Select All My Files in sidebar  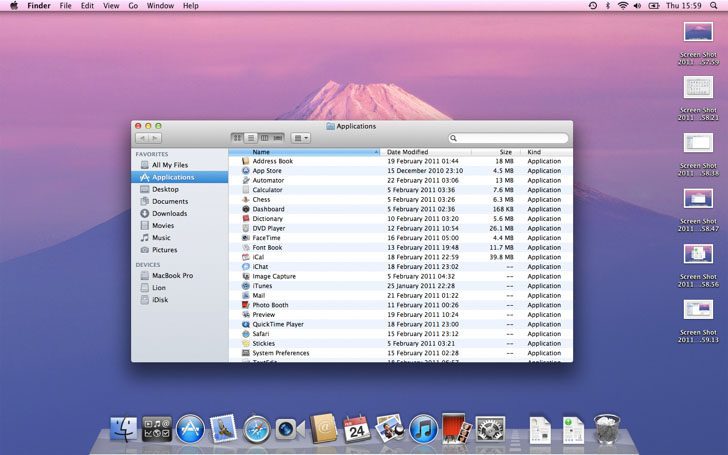coord(179,165)
